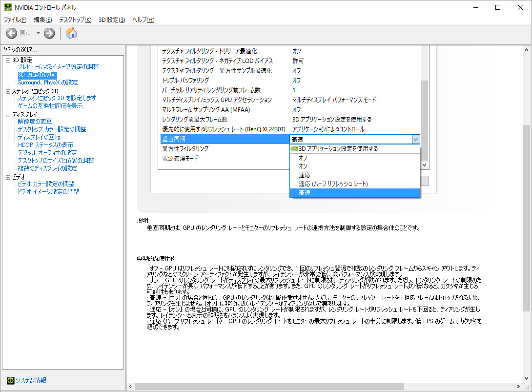Select テクスチャ フィルタリング - ネガティブ LOD バイアス row
The height and width of the screenshot is (392, 532).
tap(290, 61)
